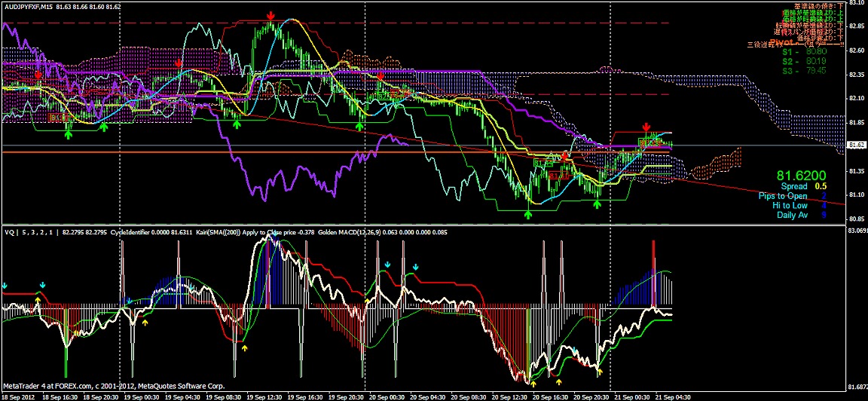Click the Spread 0.5 label

tap(803, 186)
